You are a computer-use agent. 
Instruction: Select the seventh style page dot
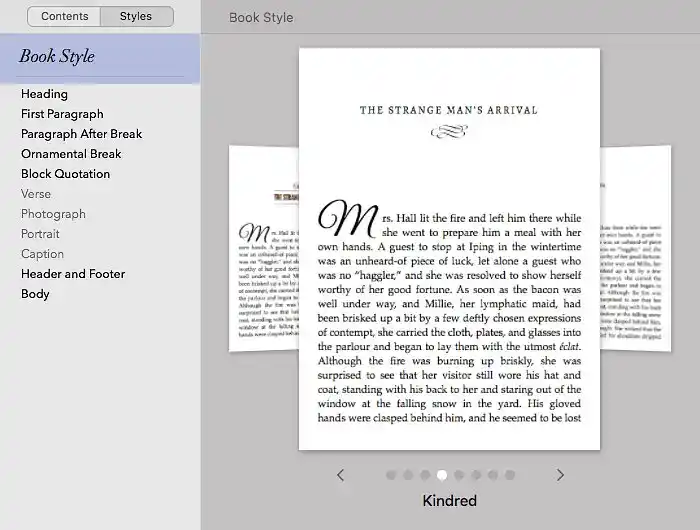pos(493,475)
